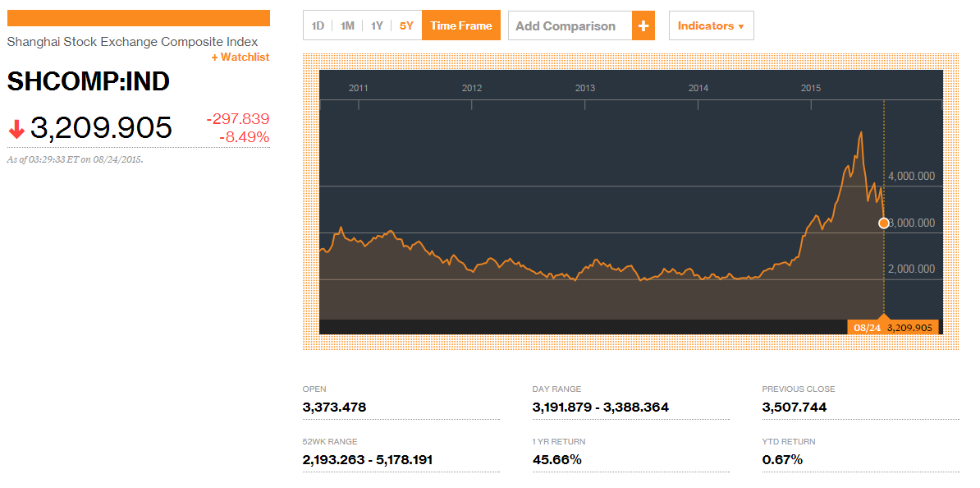Select the 1D time range tab
Image resolution: width=980 pixels, height=488 pixels.
pyautogui.click(x=318, y=25)
